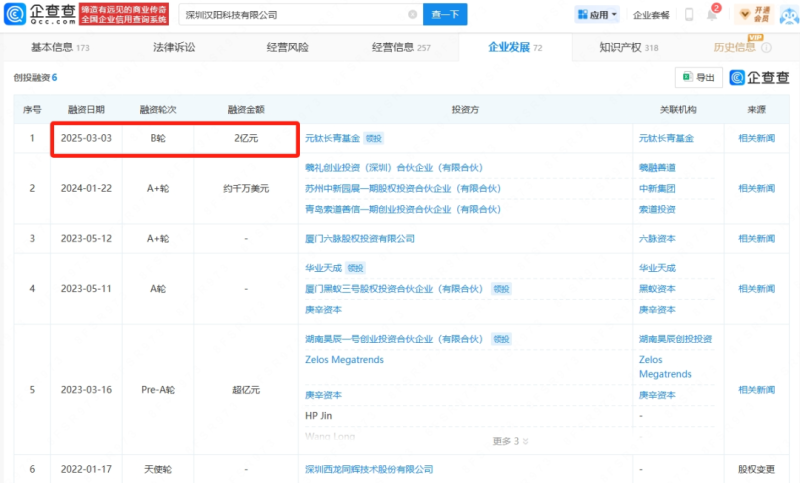Screen dimensions: 800x483
Task: Open notifications bell icon
Action: [712, 14]
